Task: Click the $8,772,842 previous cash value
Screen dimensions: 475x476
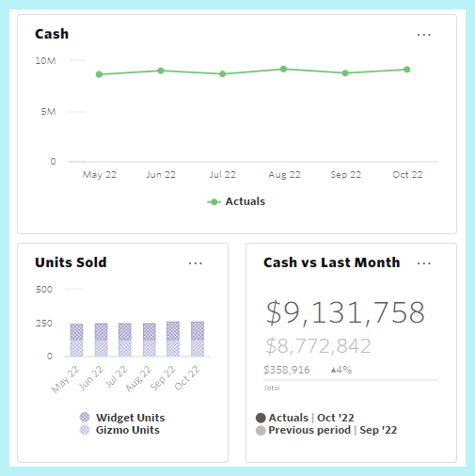Action: click(318, 346)
